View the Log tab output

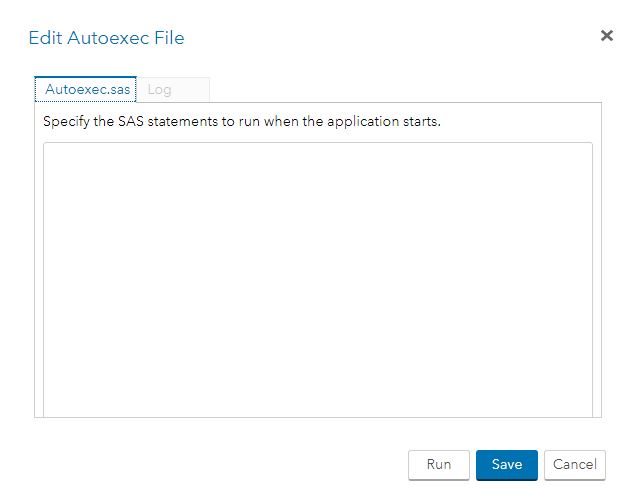point(174,90)
